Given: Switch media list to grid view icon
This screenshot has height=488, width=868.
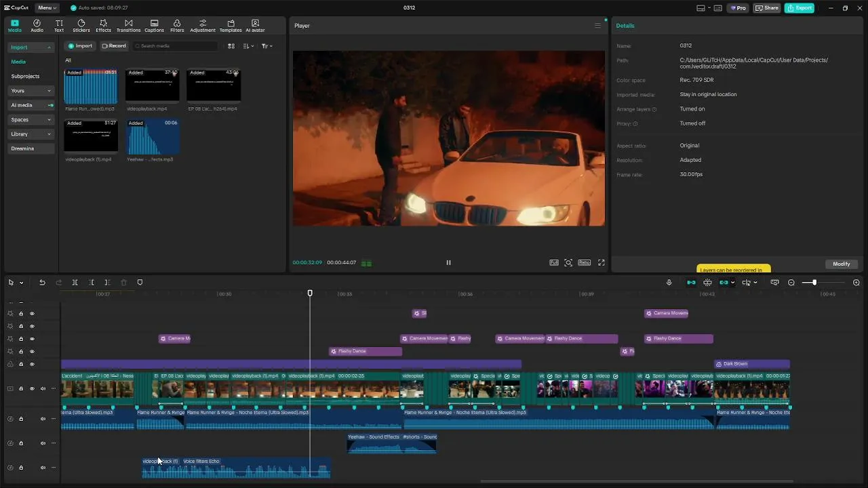Looking at the screenshot, I should click(x=231, y=46).
